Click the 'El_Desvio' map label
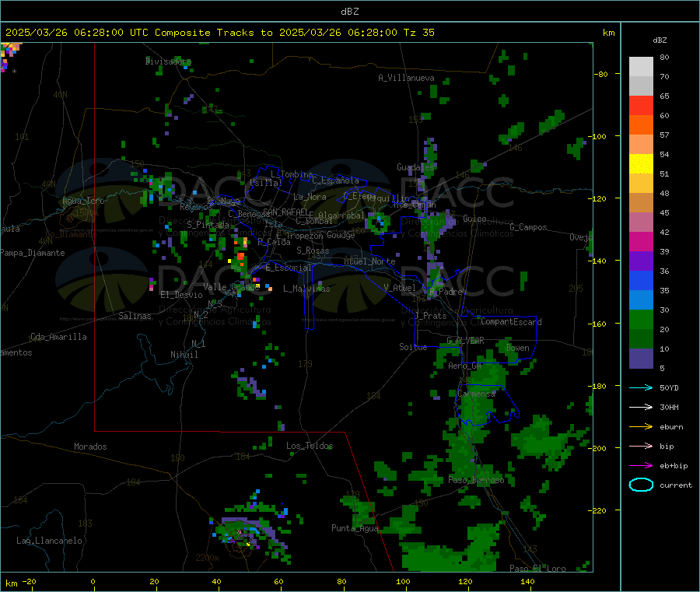The height and width of the screenshot is (592, 700). 181,295
